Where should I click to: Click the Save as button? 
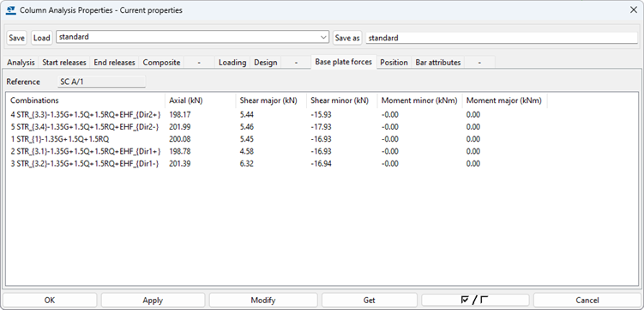347,38
